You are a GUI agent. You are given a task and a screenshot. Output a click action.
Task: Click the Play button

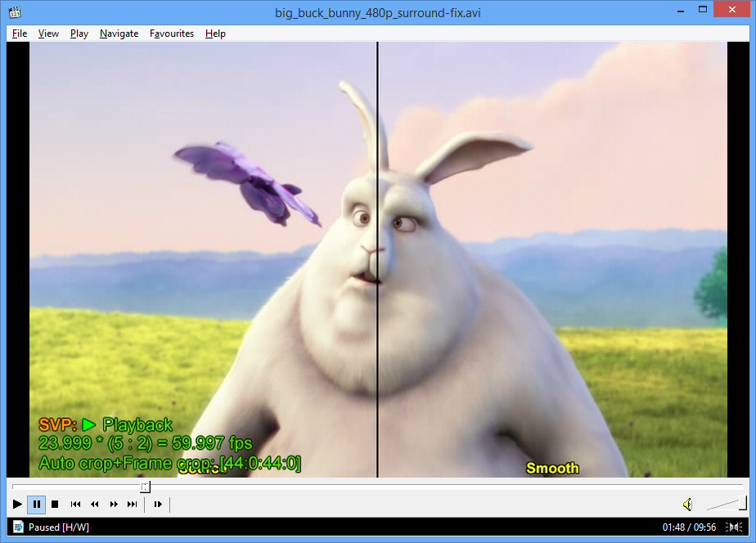point(17,504)
